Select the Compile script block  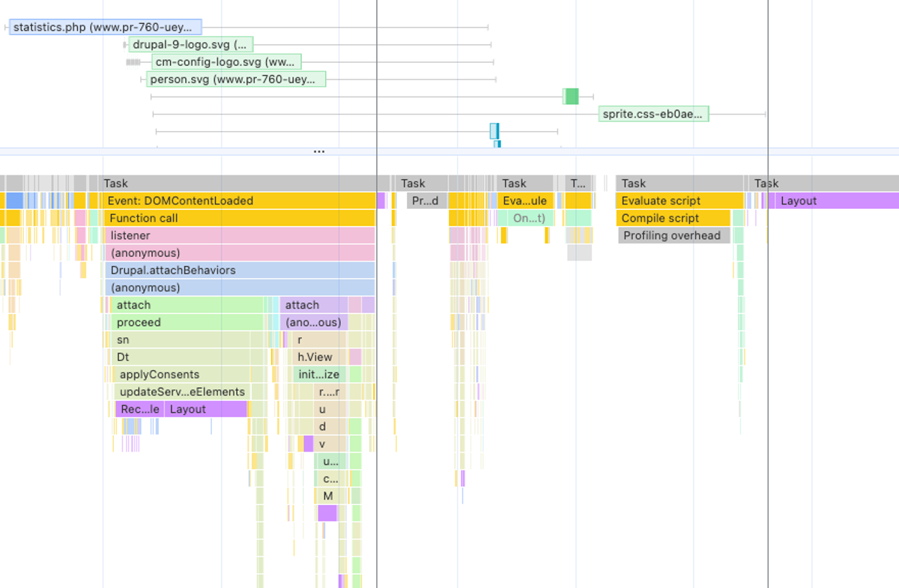pos(674,218)
